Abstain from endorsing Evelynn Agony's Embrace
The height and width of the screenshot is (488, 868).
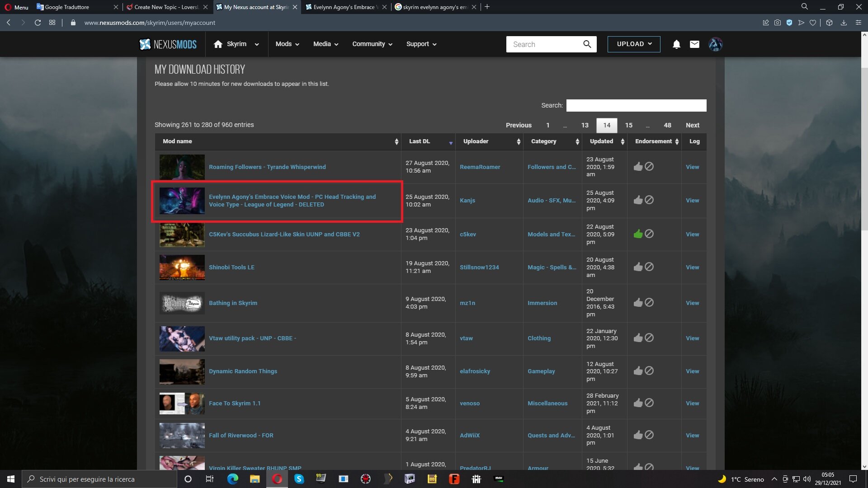649,200
